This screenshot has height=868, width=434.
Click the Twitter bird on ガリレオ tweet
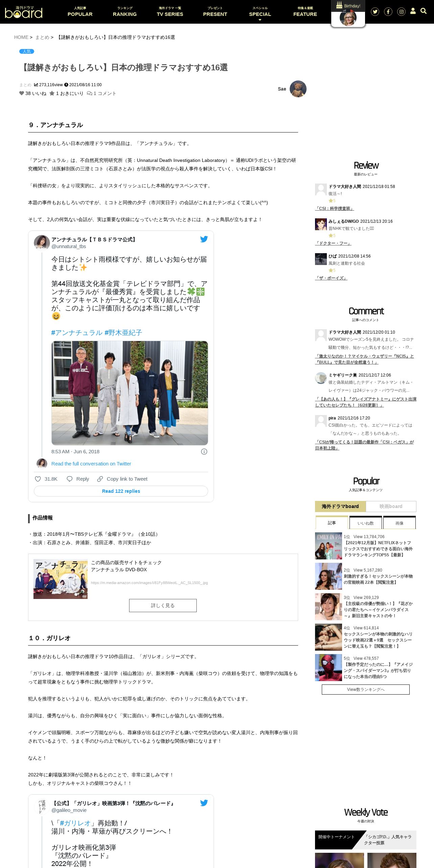tap(204, 803)
